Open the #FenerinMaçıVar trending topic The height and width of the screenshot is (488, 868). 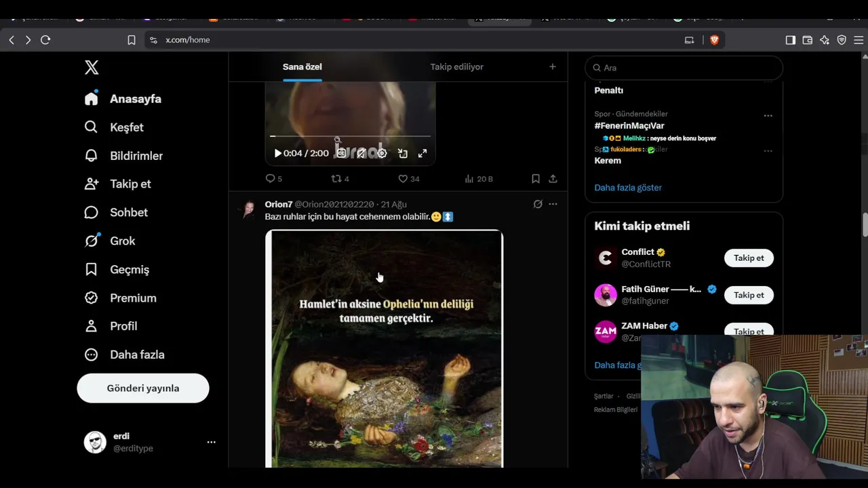(x=629, y=126)
